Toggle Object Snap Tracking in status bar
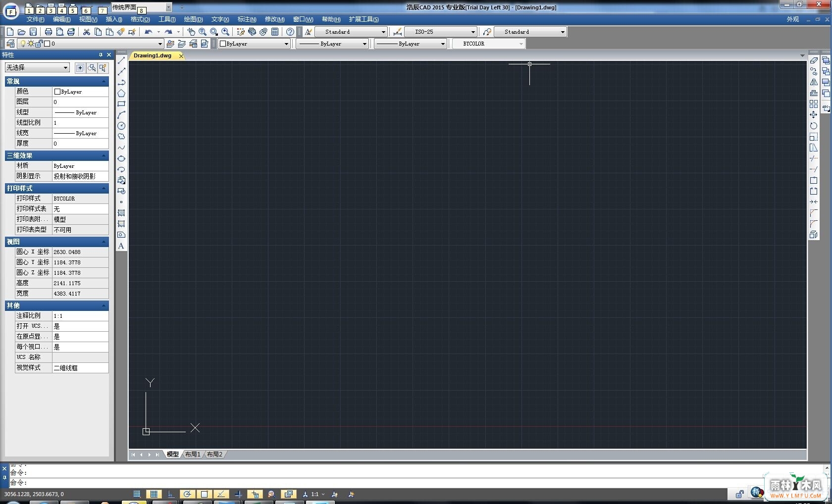The height and width of the screenshot is (504, 832). [221, 494]
